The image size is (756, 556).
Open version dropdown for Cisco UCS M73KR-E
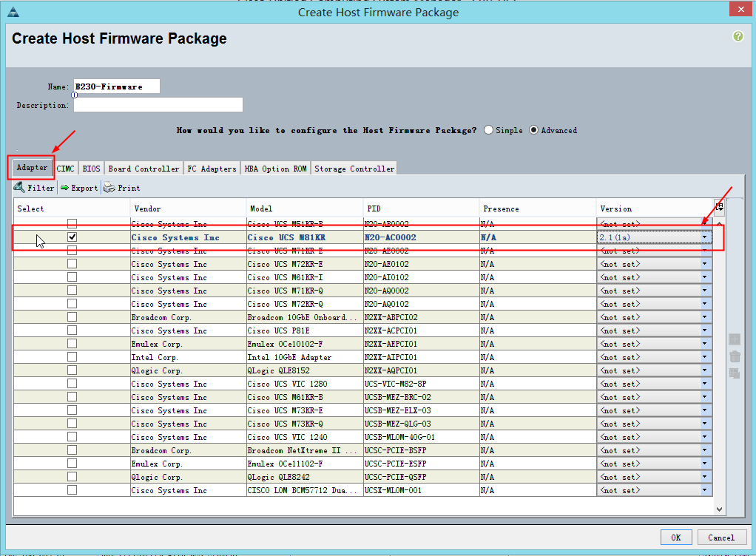pos(704,410)
